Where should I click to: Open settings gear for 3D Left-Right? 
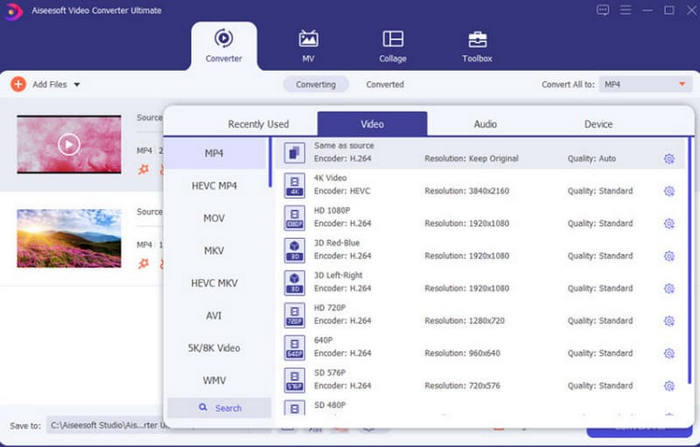[x=669, y=288]
